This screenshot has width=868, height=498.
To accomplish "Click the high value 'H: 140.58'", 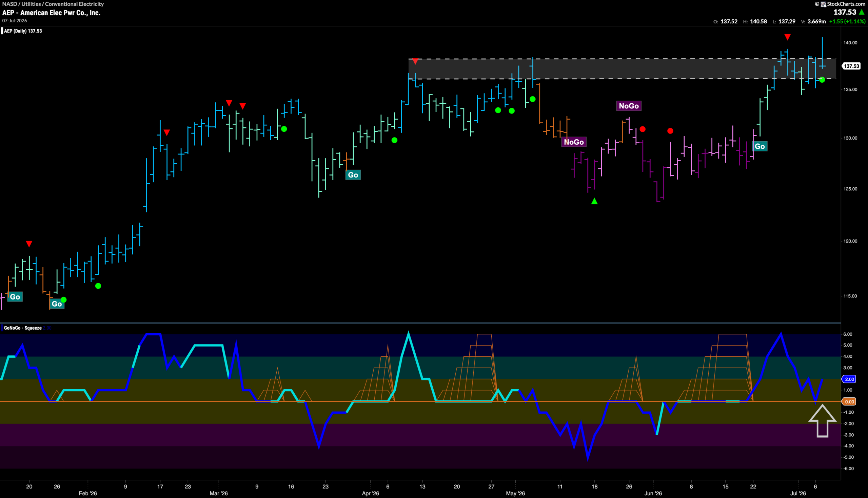I will point(755,21).
